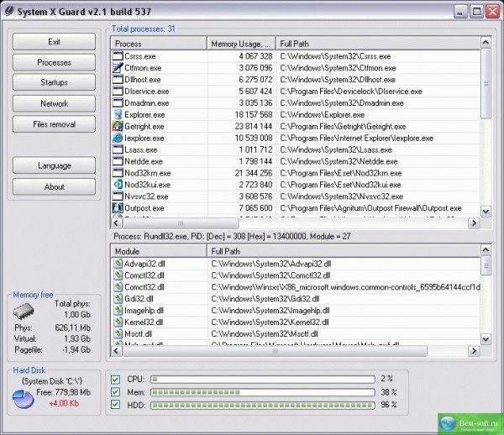
Task: Click the hard disk pie chart icon
Action: coord(24,399)
